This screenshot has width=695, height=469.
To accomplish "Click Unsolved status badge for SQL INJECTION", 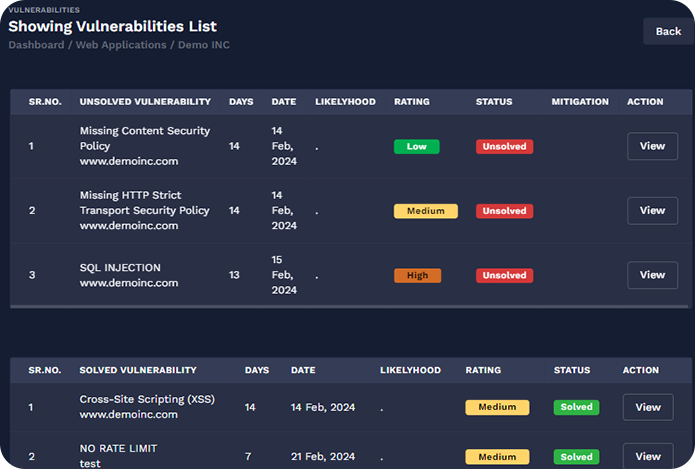I will [x=504, y=275].
